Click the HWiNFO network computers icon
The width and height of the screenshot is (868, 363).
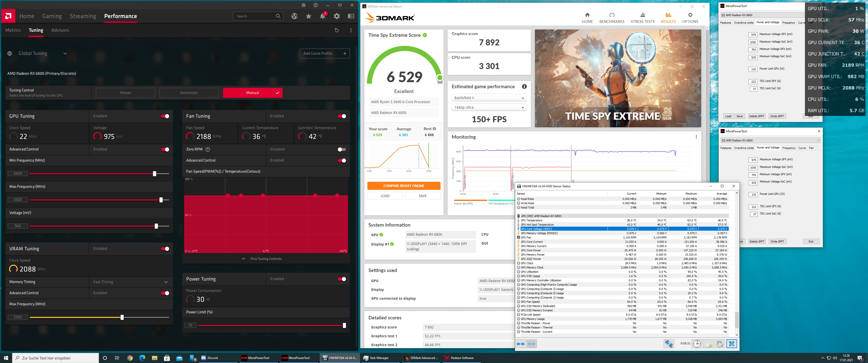click(x=668, y=344)
